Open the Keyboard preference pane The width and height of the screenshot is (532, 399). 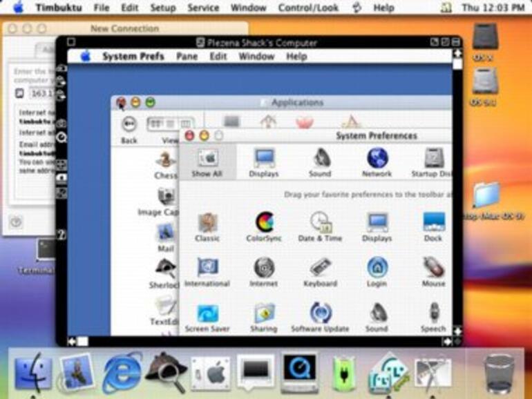click(320, 272)
